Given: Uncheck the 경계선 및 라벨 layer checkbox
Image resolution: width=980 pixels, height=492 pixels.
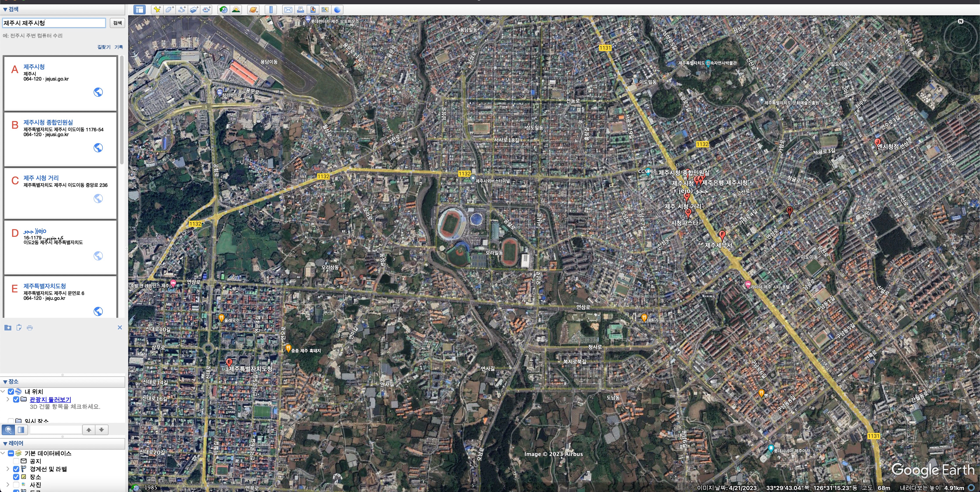Looking at the screenshot, I should point(16,469).
